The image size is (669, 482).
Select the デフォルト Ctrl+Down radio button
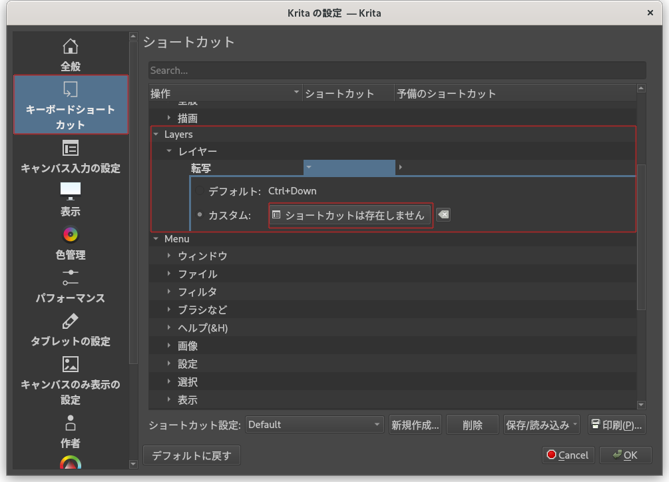pos(199,191)
